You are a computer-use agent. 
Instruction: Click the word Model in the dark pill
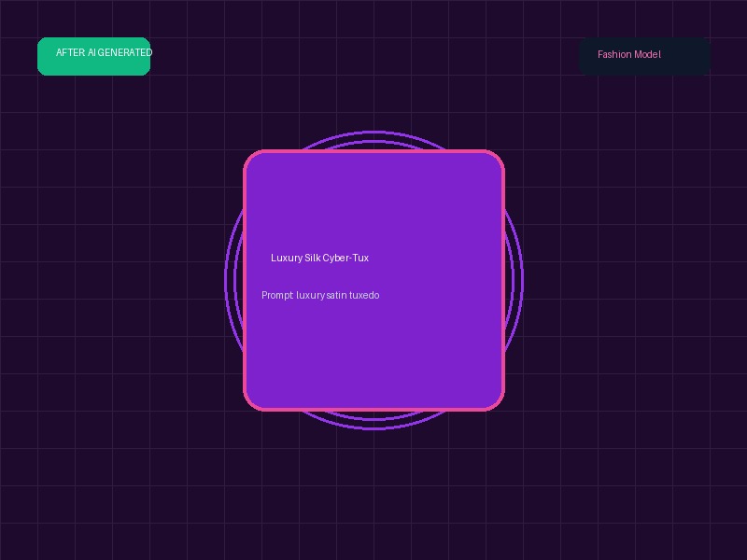pos(647,54)
